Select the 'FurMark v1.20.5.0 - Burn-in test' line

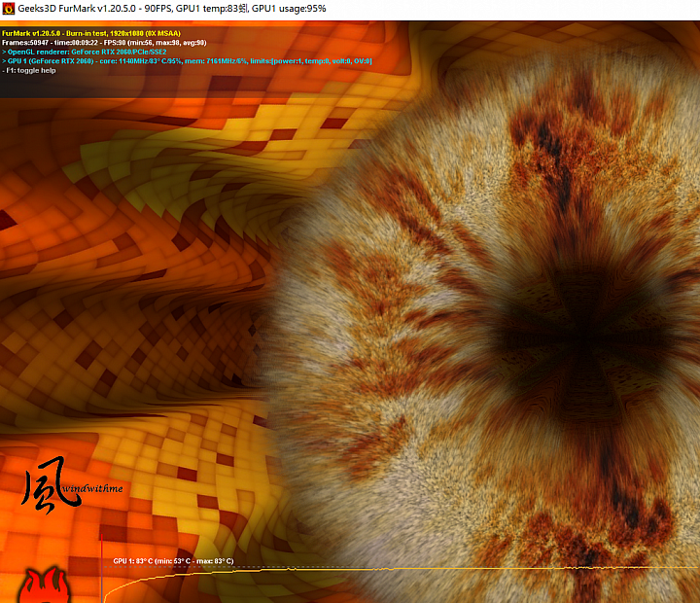(91, 33)
